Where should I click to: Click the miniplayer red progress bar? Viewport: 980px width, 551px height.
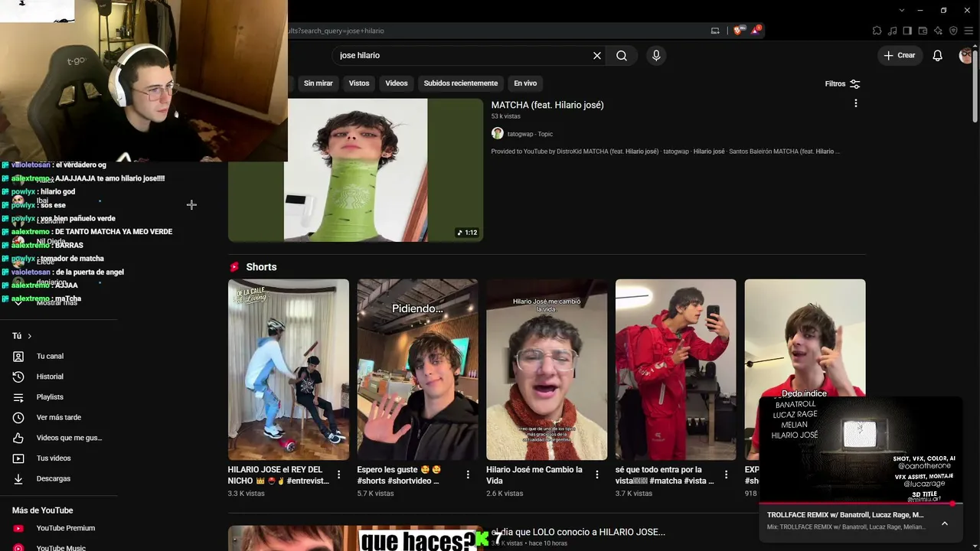[x=861, y=504]
